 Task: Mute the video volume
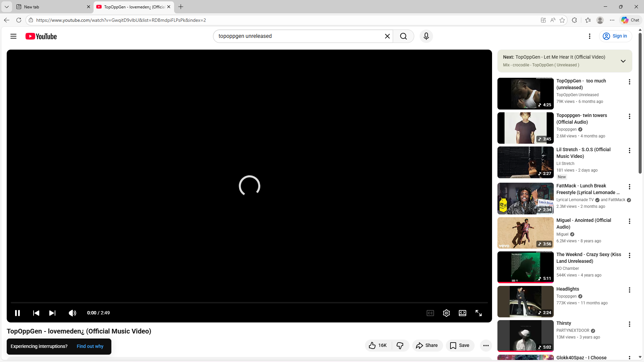[72, 313]
